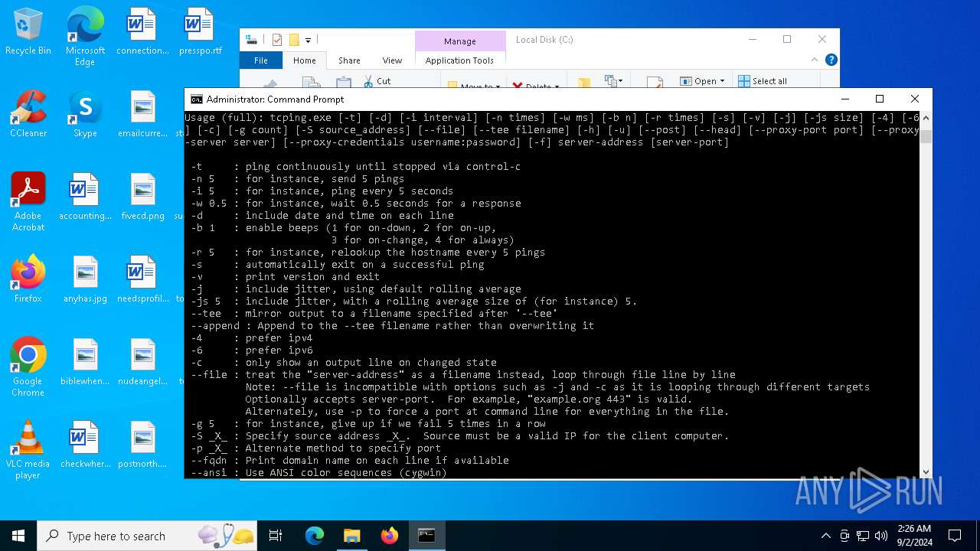
Task: Switch to Home ribbon tab
Action: 304,60
